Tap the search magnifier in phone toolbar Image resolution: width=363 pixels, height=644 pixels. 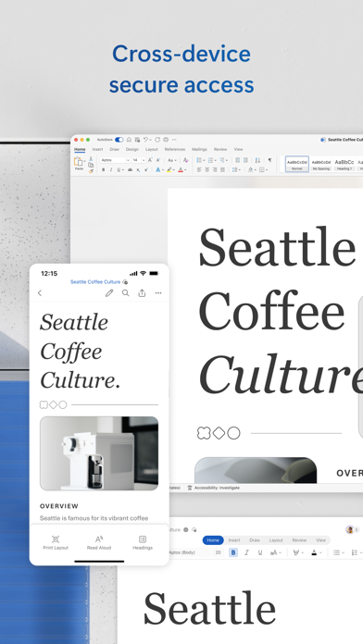pos(125,292)
